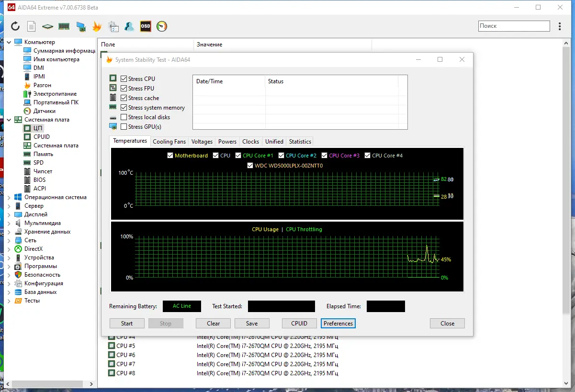Switch to the Unified tab

(x=274, y=142)
